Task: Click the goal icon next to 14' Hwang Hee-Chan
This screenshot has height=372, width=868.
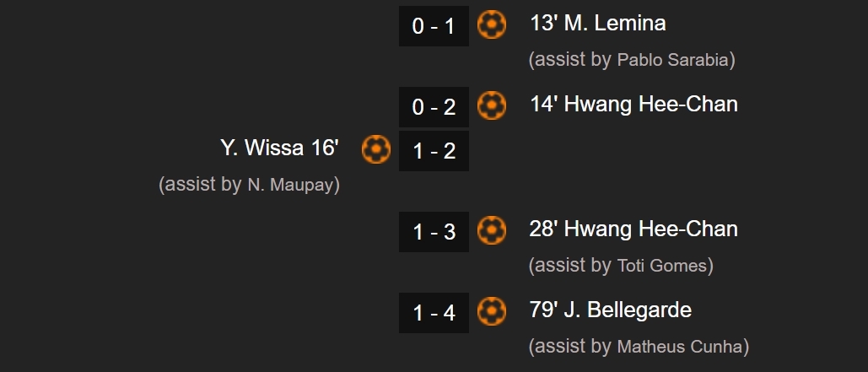Action: point(492,105)
